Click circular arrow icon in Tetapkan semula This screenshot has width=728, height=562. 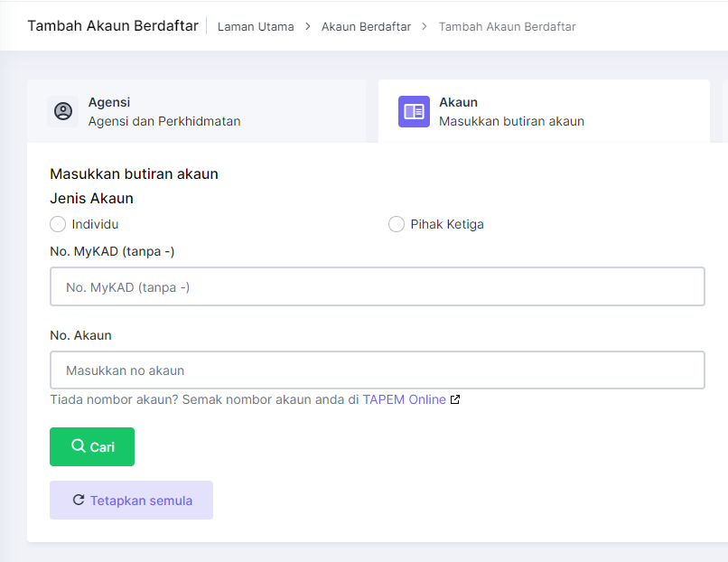(x=79, y=500)
